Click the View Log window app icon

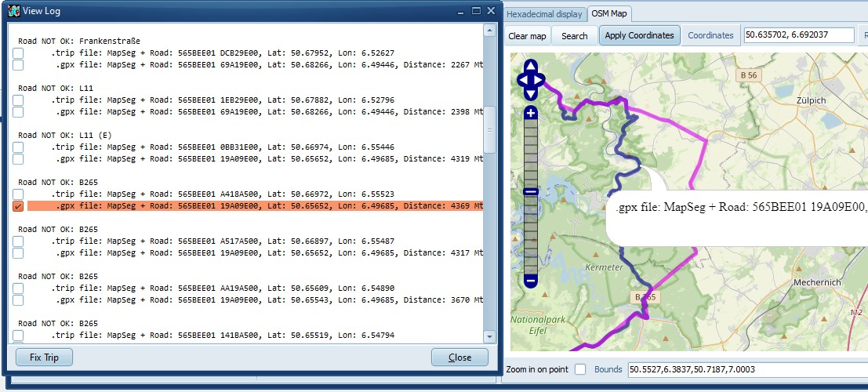[13, 11]
